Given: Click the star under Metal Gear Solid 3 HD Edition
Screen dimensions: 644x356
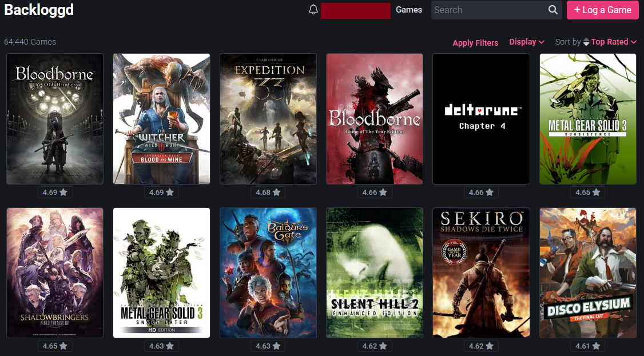Looking at the screenshot, I should point(170,346).
